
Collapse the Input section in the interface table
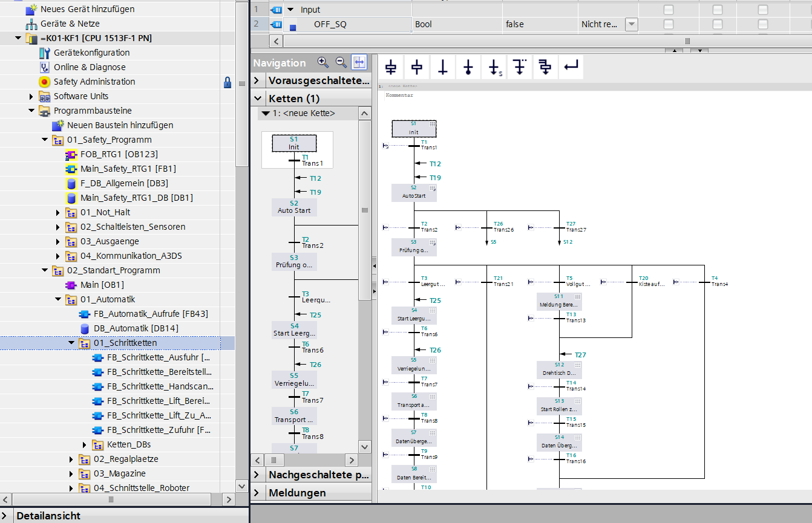[x=290, y=10]
